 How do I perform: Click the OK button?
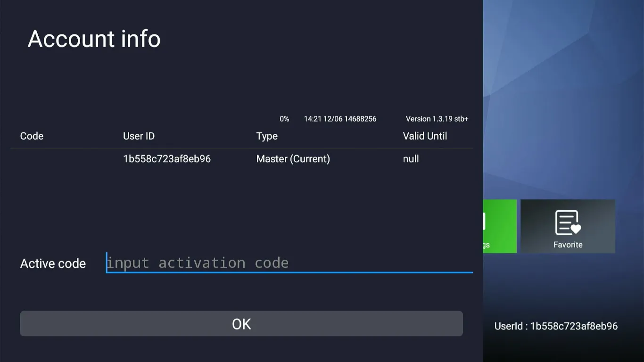(x=241, y=323)
